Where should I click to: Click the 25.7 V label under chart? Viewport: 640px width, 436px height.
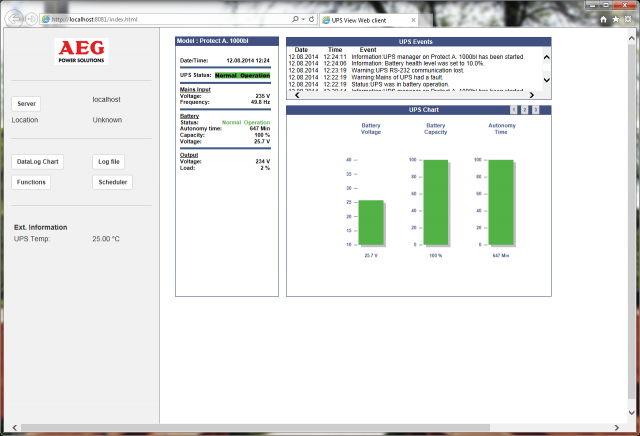tap(371, 256)
